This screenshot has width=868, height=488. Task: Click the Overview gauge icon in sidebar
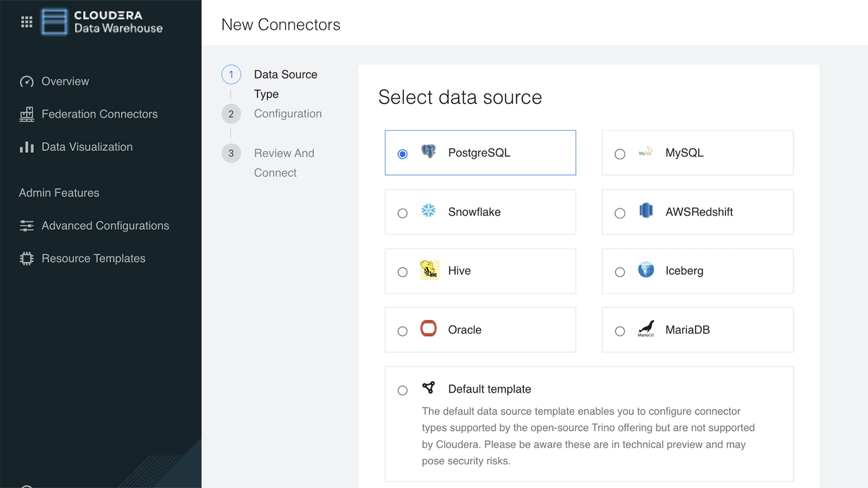[x=27, y=81]
